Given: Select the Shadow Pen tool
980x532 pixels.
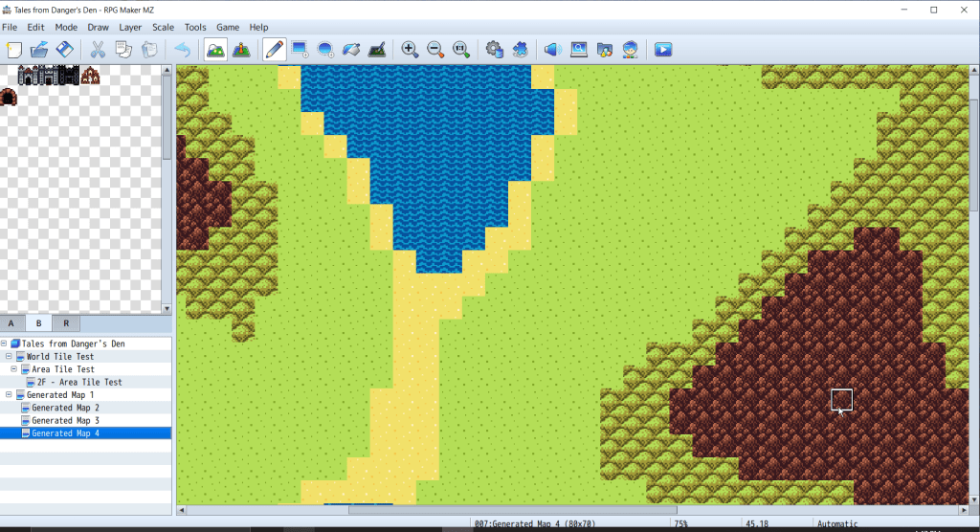Looking at the screenshot, I should coord(377,49).
